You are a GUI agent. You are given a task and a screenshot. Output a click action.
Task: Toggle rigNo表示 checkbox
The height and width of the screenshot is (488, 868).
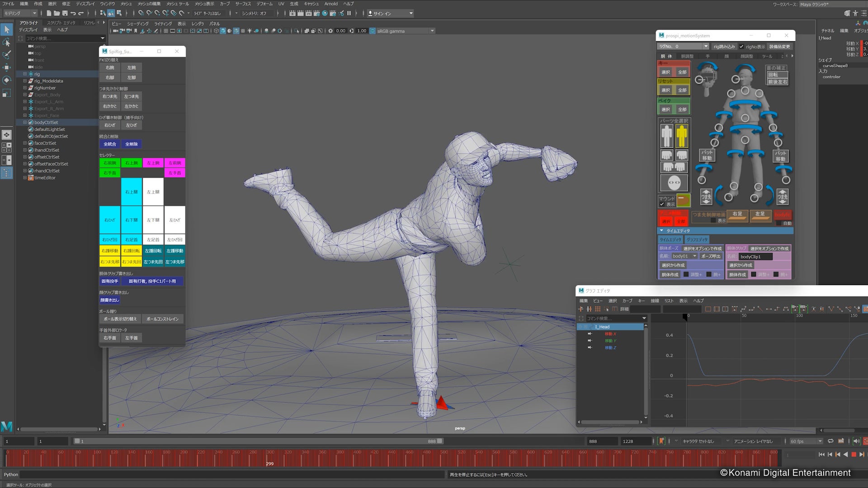pyautogui.click(x=741, y=47)
